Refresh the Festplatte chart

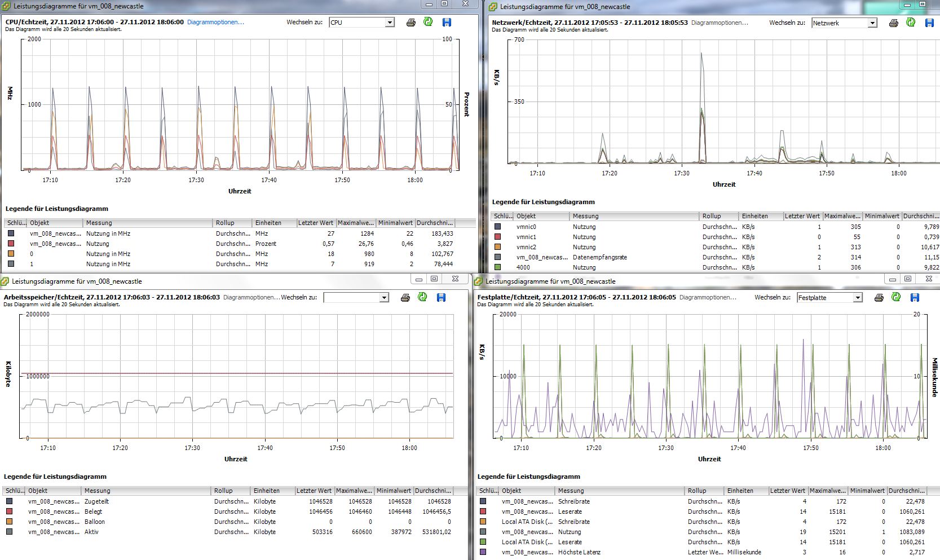coord(896,297)
